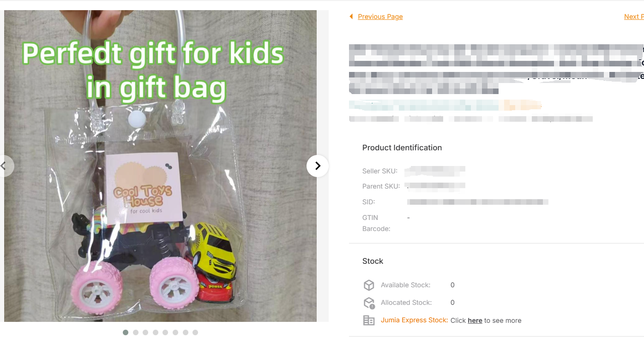Click the previous image arrow on carousel
Screen dimensions: 644x338
[x=5, y=166]
